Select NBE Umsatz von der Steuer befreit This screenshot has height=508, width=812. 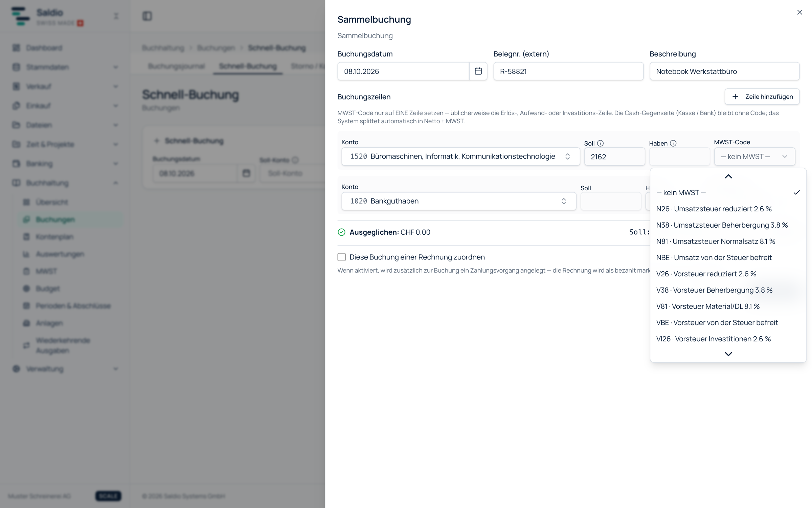(728, 258)
